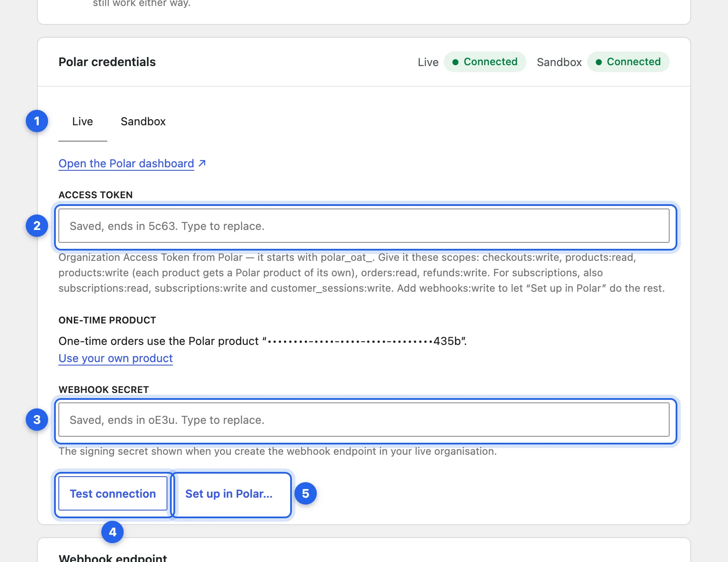Click the header Sandbox label text

click(559, 62)
